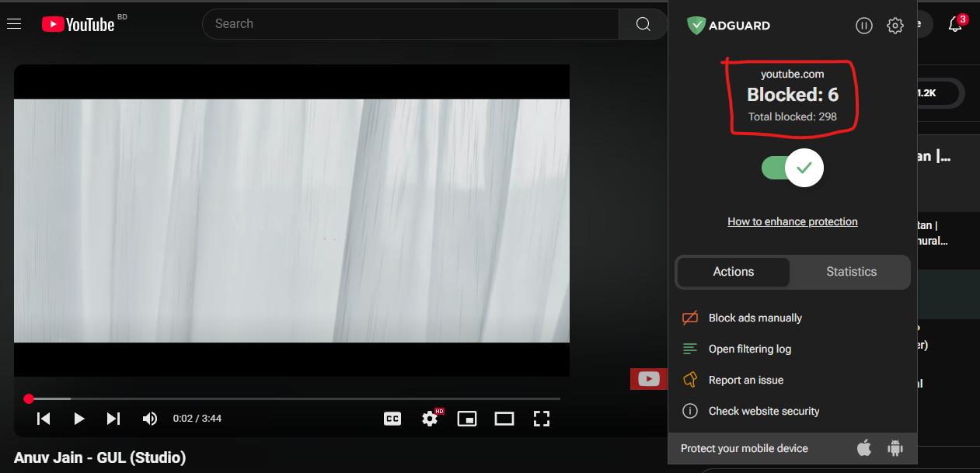Open AdGuard settings gear
The image size is (980, 473).
point(895,26)
